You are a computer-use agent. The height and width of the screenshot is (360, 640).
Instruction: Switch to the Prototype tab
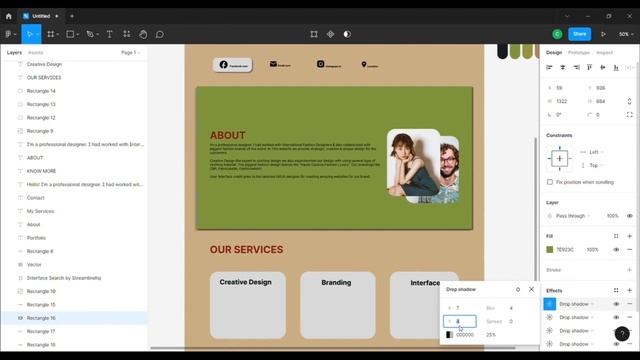579,53
